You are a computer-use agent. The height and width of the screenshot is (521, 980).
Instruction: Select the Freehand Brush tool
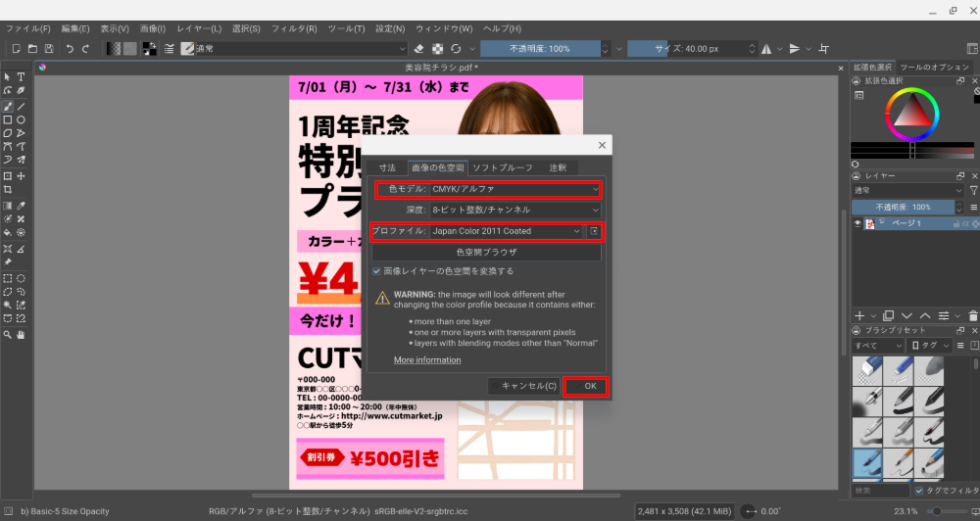[x=8, y=106]
